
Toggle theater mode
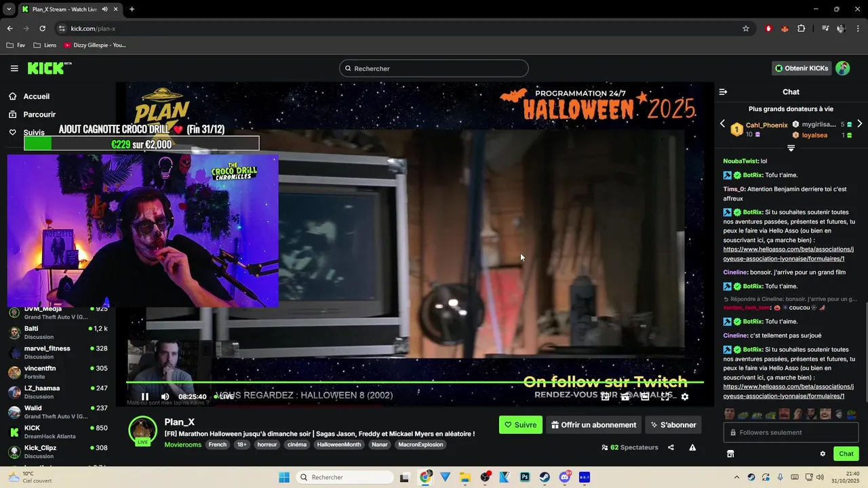(x=645, y=396)
